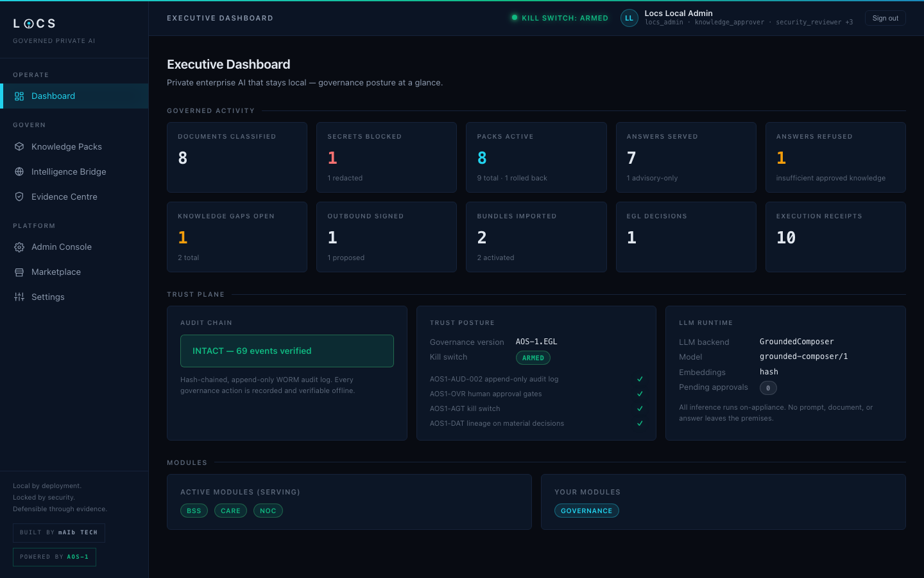Select the CARE module chip
This screenshot has height=578, width=924.
click(230, 511)
